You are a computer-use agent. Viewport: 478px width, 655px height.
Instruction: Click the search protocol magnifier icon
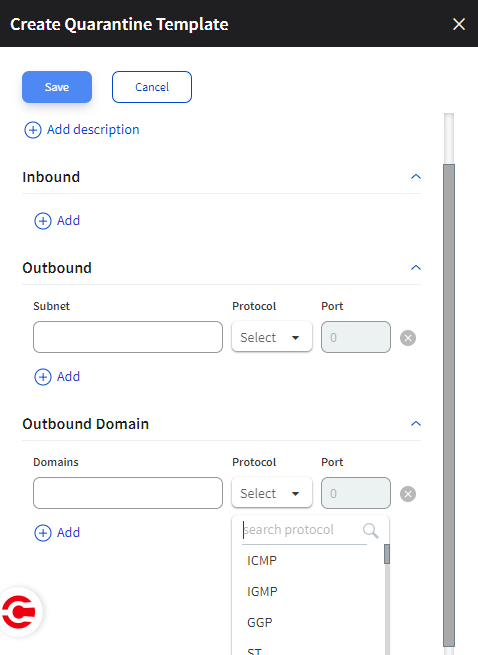point(371,531)
